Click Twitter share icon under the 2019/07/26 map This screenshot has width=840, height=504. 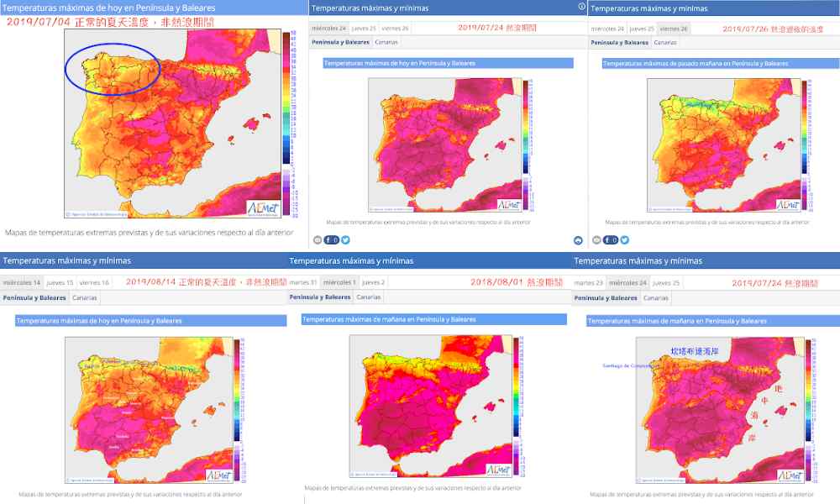(624, 240)
